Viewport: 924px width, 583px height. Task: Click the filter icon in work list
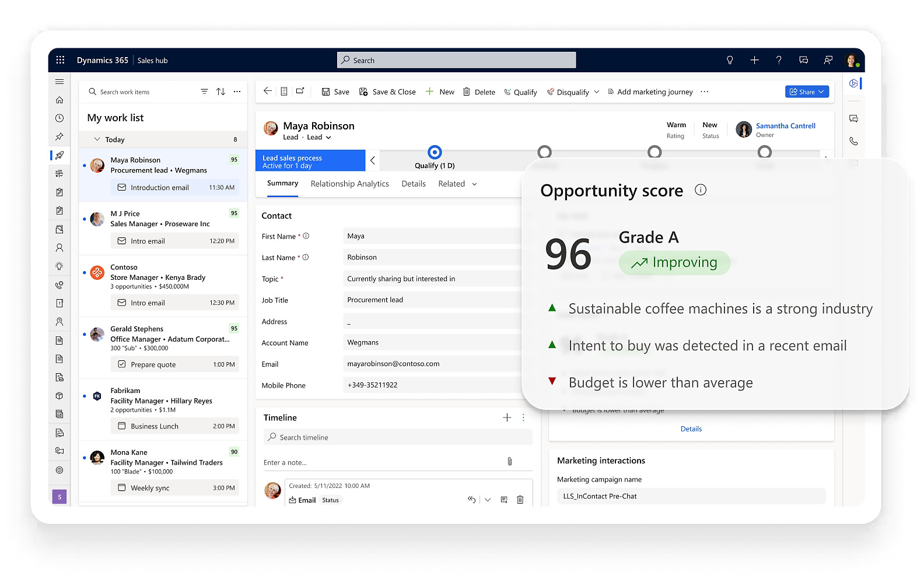[204, 92]
